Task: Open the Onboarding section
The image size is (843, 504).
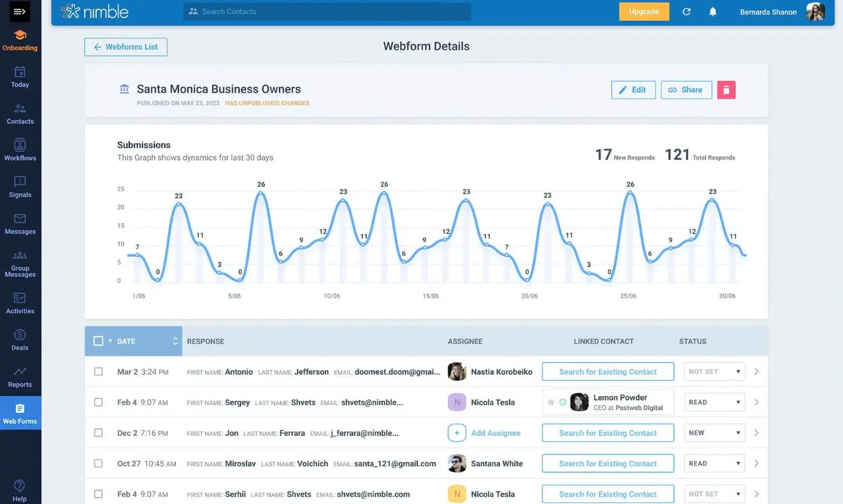Action: click(20, 40)
